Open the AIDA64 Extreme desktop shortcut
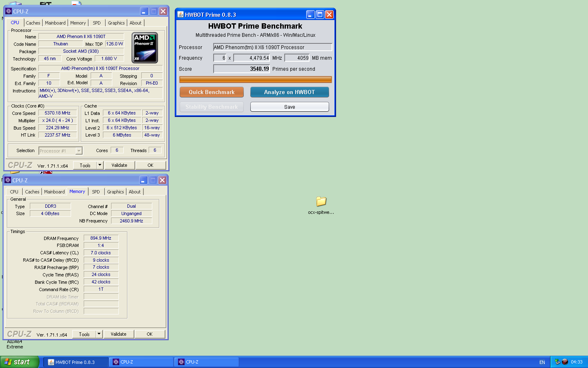 pos(15,344)
